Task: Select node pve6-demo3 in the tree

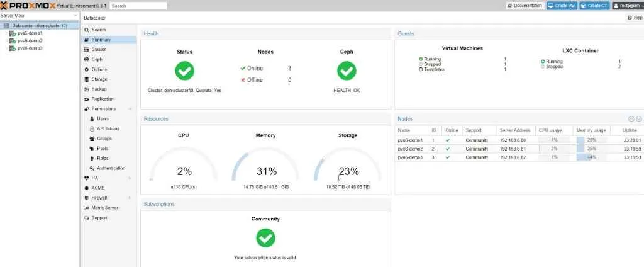Action: (30, 48)
